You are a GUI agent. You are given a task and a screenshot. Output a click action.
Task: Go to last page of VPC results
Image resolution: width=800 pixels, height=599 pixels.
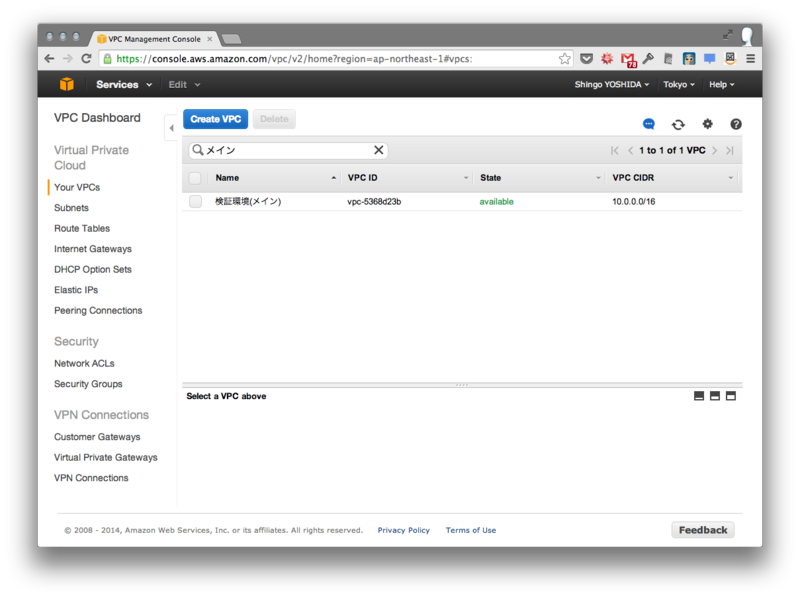[x=730, y=151]
